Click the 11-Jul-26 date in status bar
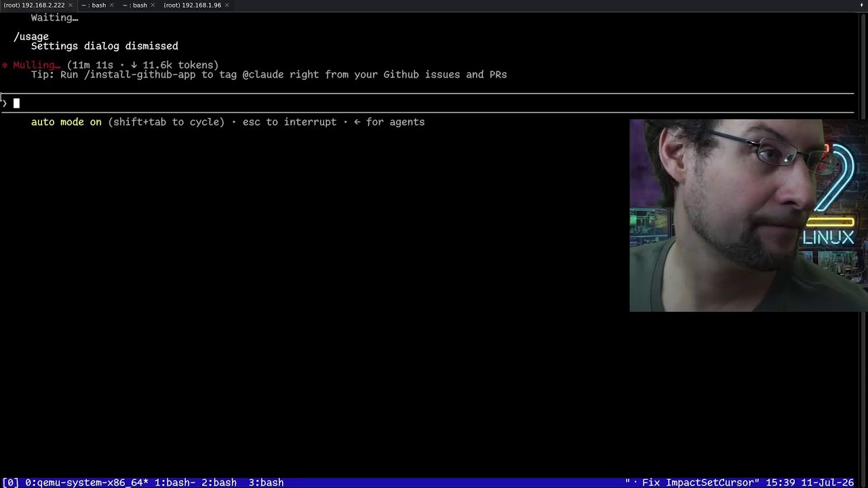The width and height of the screenshot is (868, 488). (827, 483)
